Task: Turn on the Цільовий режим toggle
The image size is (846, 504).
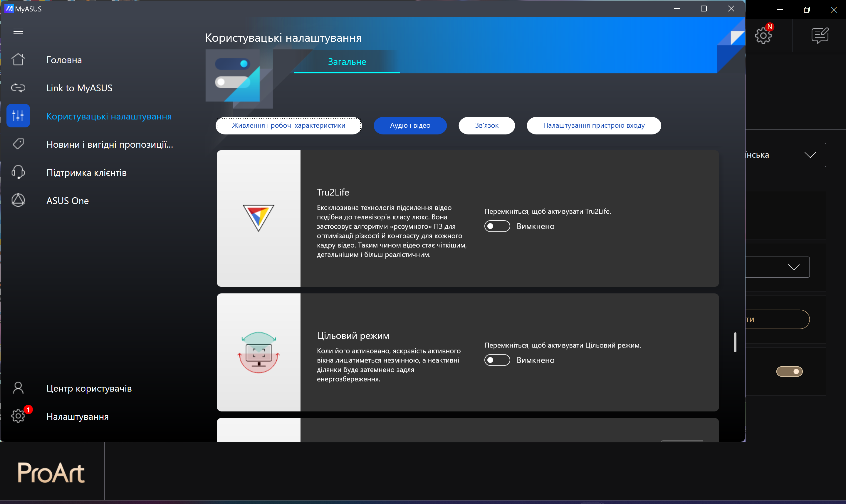Action: point(497,360)
